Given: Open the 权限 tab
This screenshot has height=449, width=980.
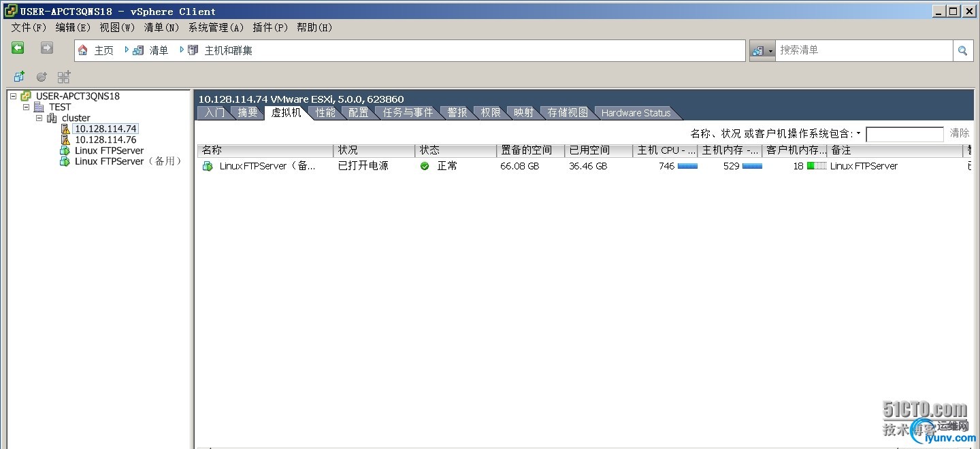Looking at the screenshot, I should tap(491, 113).
